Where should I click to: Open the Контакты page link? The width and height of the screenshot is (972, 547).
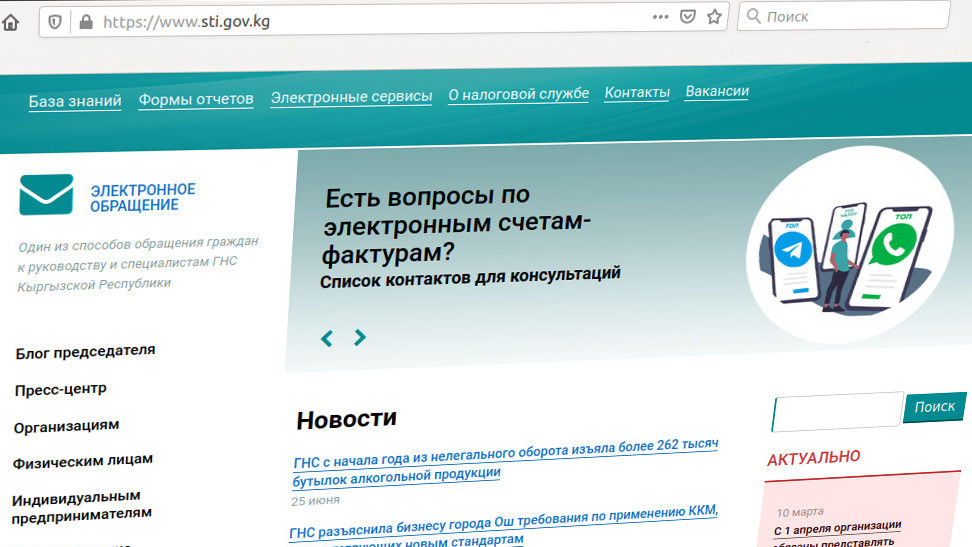coord(637,92)
